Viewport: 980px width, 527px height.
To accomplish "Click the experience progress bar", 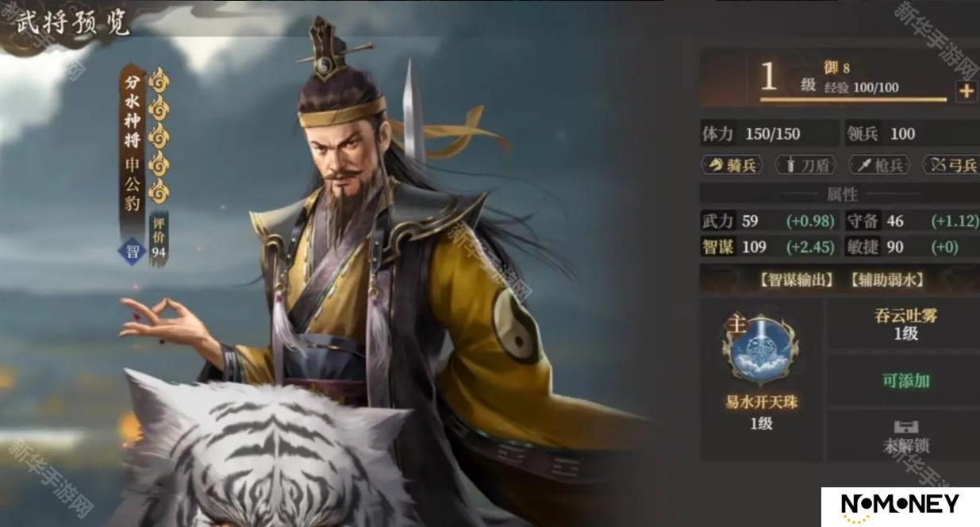I will pos(854,100).
